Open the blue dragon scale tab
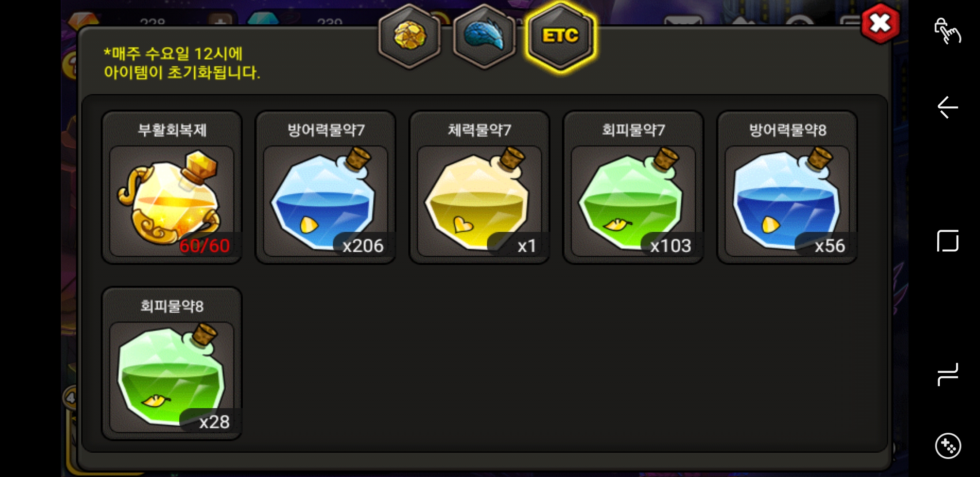 [484, 36]
